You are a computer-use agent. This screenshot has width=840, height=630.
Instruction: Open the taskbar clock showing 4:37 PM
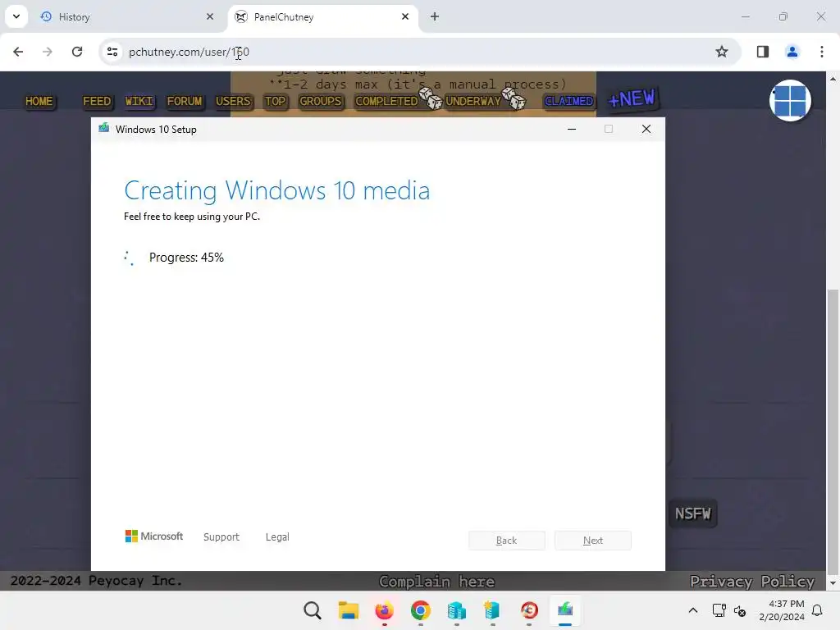click(x=782, y=610)
